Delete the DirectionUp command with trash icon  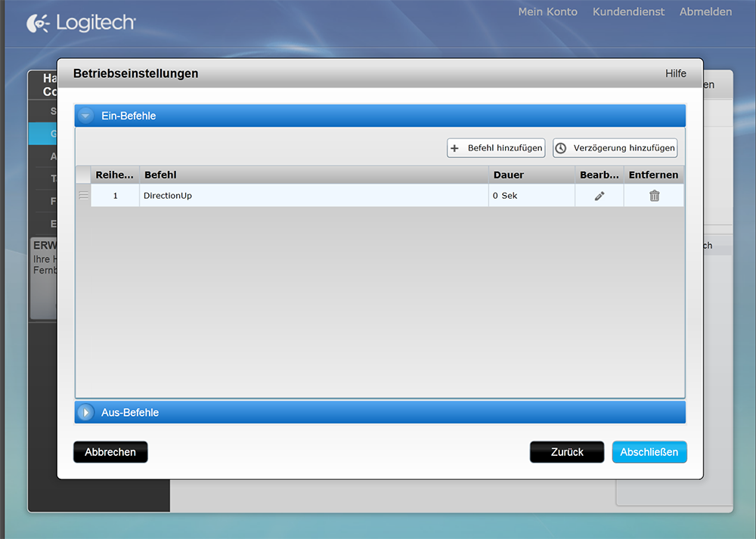tap(654, 196)
